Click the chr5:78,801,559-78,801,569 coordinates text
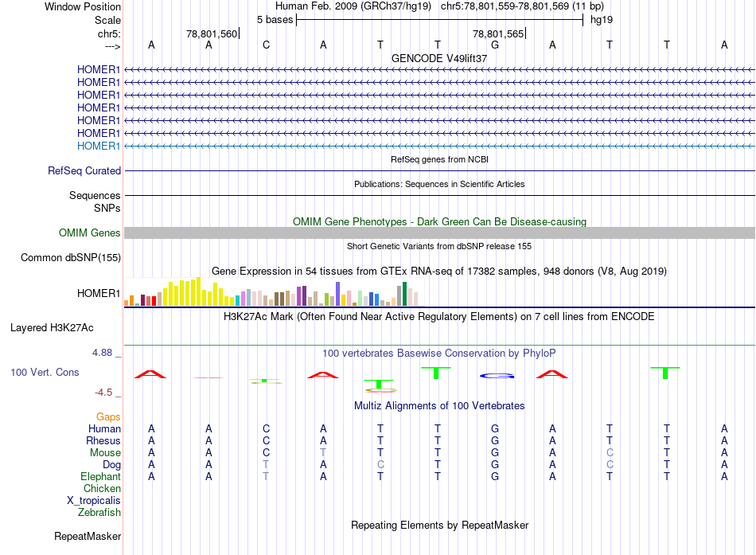The height and width of the screenshot is (555, 756). (x=522, y=6)
